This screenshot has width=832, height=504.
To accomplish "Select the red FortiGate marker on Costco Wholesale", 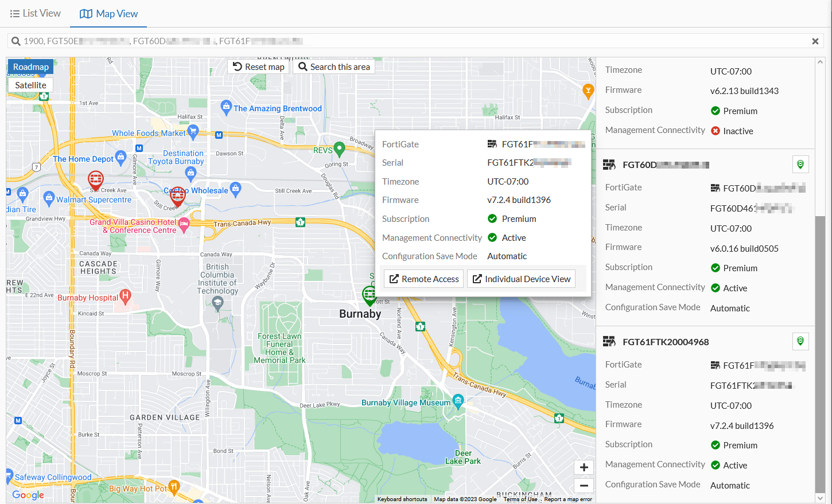I will click(x=178, y=197).
